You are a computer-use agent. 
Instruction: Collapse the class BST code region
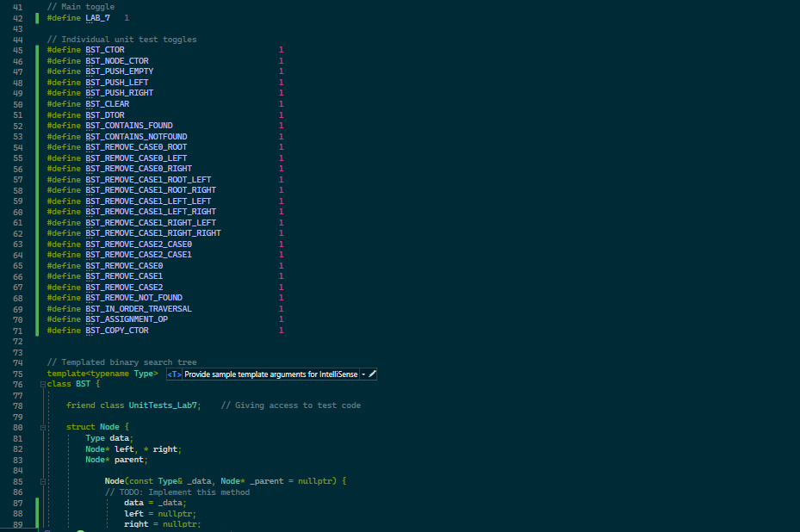[x=42, y=384]
